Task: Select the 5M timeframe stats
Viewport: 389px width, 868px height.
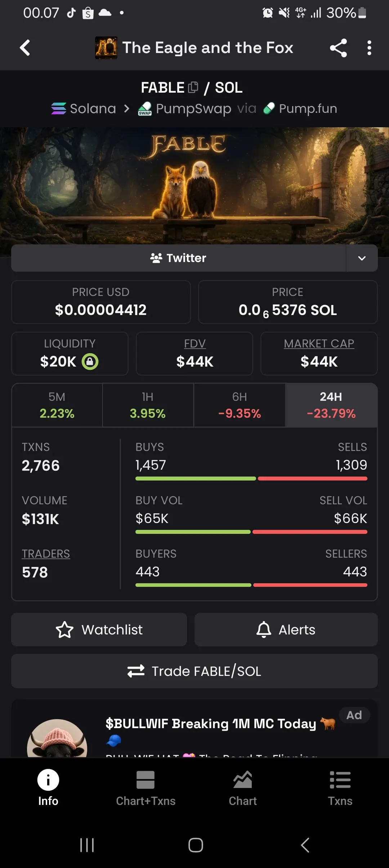Action: coord(57,405)
